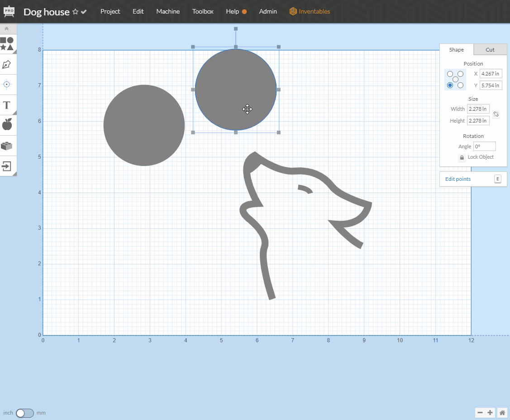Click the Width input field
The image size is (510, 420).
pos(478,109)
